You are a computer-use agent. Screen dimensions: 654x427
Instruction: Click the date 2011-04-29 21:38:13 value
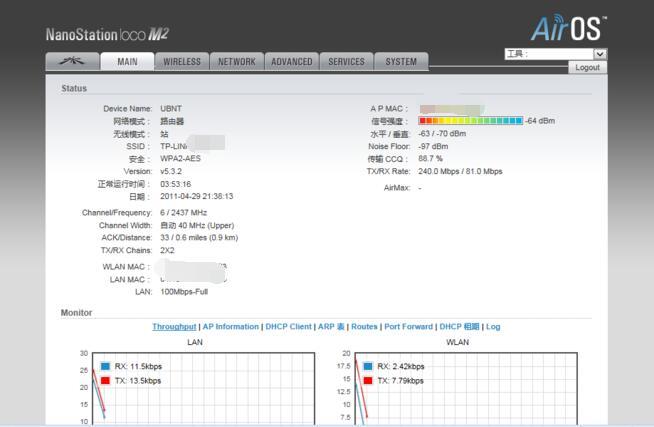[196, 196]
